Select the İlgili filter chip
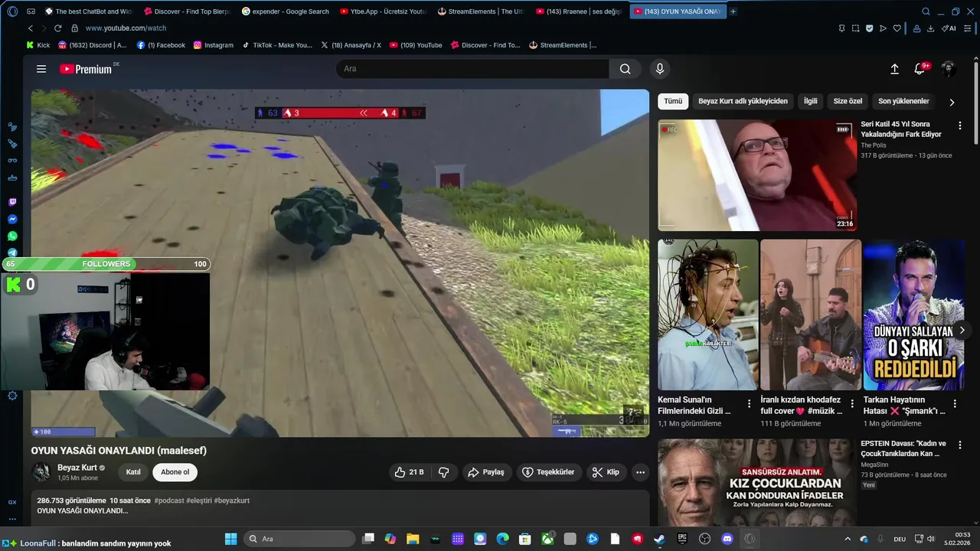The image size is (980, 551). 810,101
